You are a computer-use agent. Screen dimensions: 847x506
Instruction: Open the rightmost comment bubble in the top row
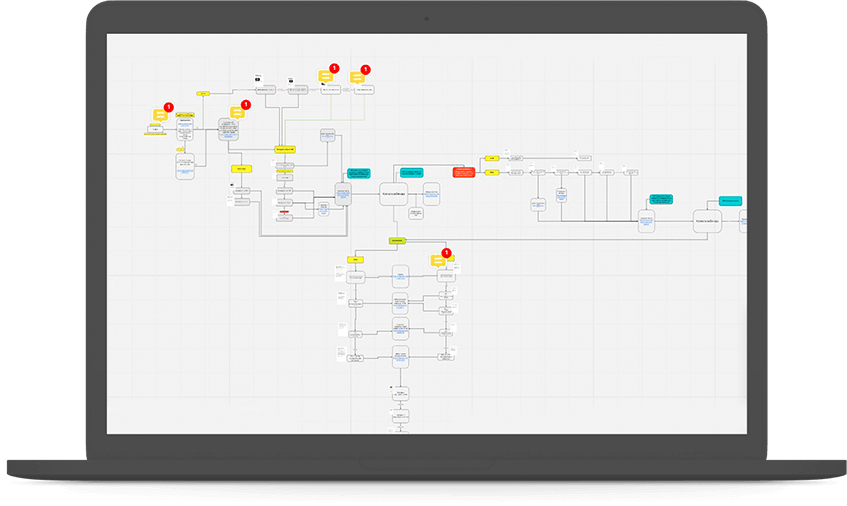pyautogui.click(x=356, y=78)
